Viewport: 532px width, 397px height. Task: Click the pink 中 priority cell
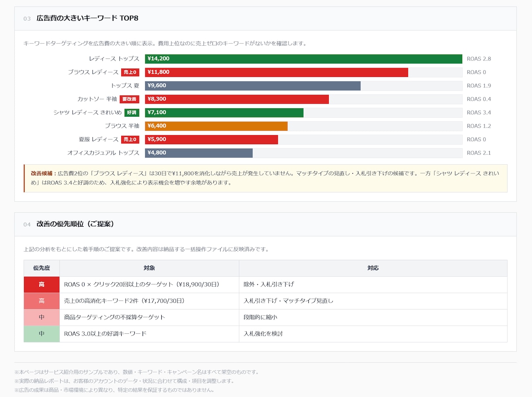coord(41,317)
